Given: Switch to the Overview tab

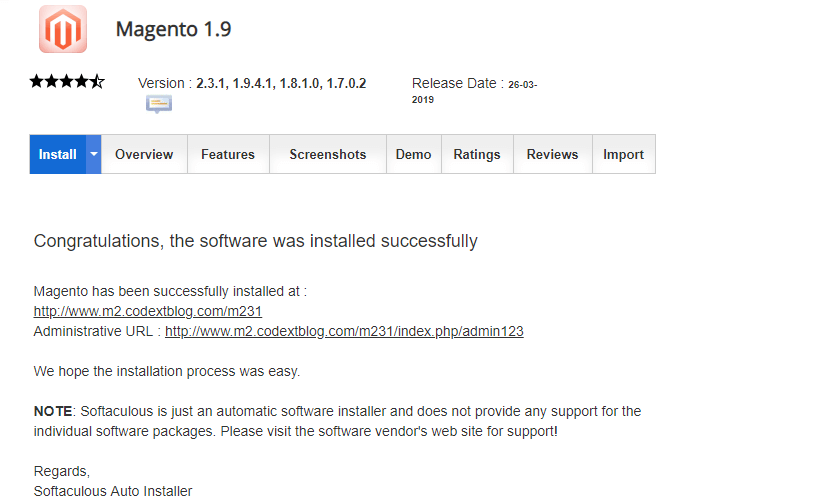Looking at the screenshot, I should (144, 154).
